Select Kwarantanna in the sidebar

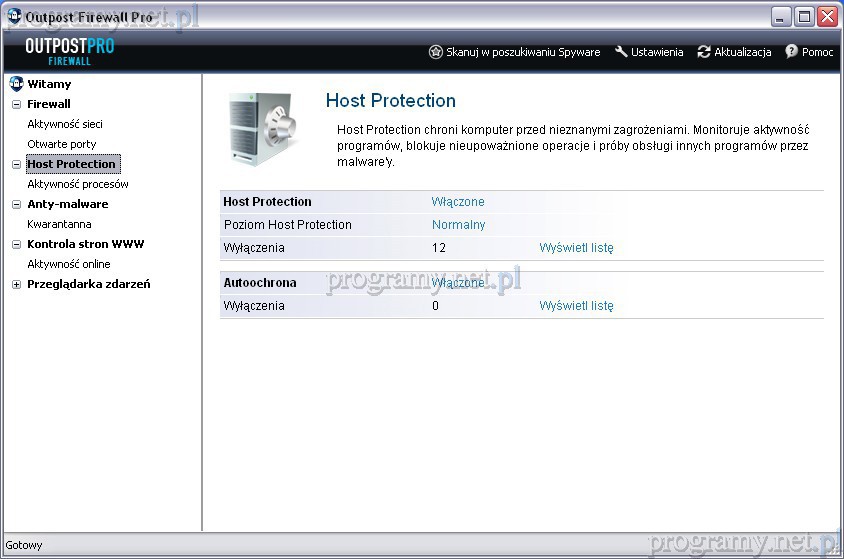(x=59, y=224)
